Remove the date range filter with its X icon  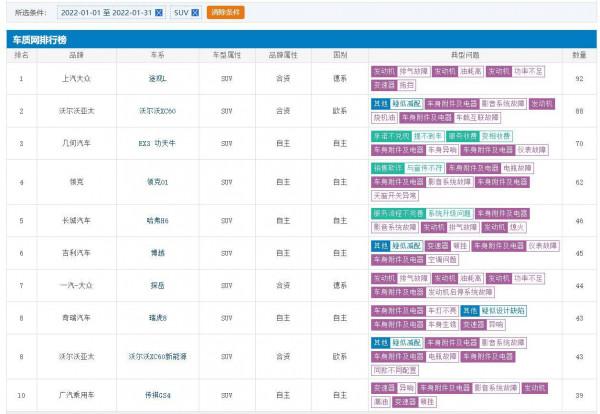(159, 13)
